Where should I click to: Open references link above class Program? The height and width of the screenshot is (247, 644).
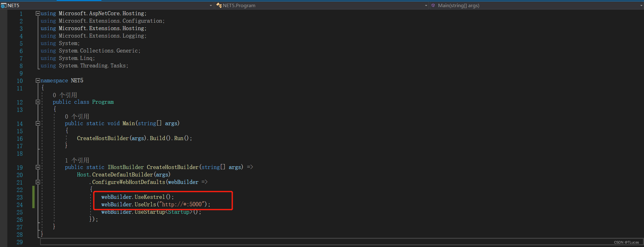click(65, 95)
